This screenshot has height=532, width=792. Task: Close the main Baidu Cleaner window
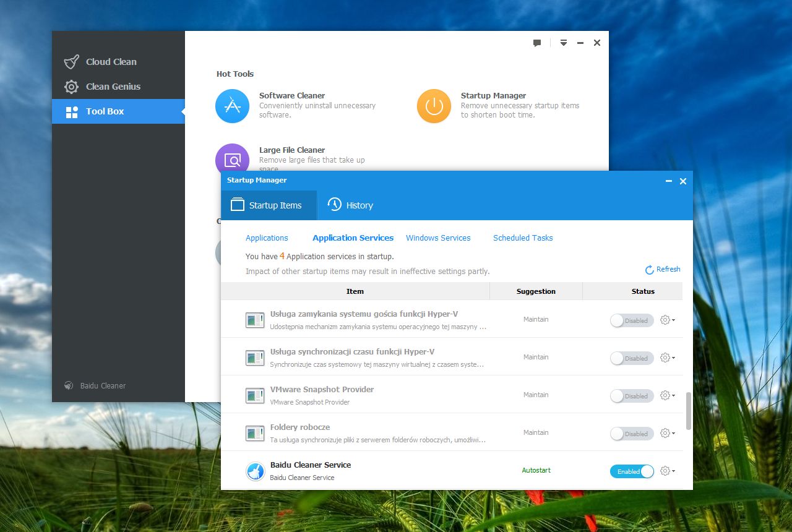pos(597,43)
